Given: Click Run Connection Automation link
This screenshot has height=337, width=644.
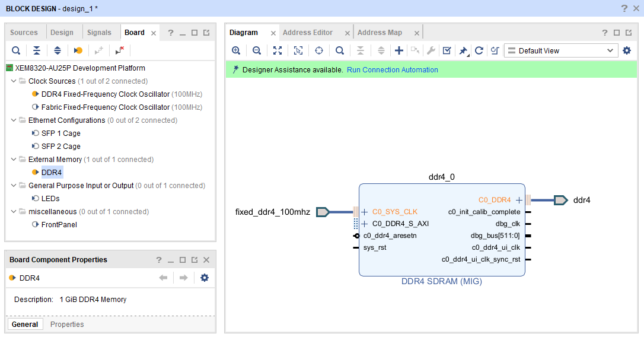Looking at the screenshot, I should (x=392, y=70).
